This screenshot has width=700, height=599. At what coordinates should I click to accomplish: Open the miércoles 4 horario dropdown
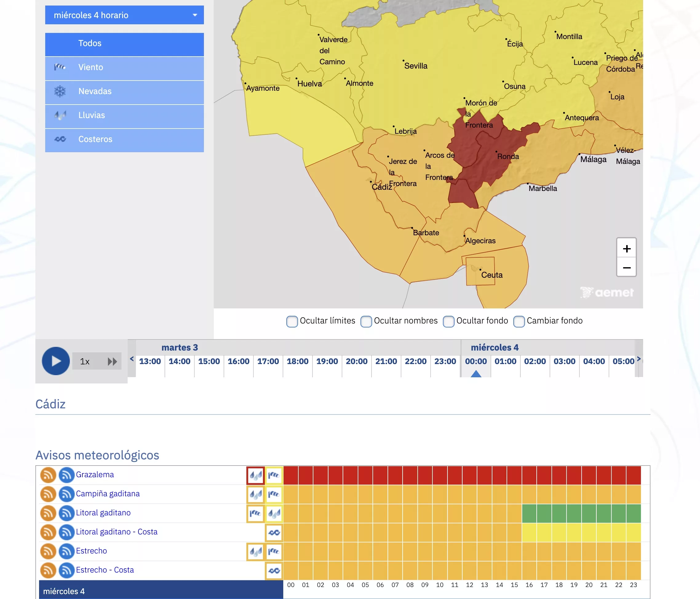124,15
